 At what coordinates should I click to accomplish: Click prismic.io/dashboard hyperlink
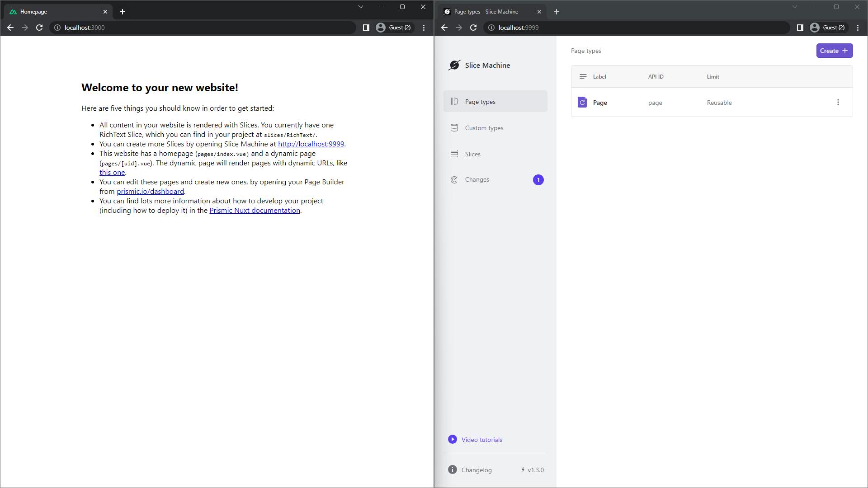pos(150,191)
